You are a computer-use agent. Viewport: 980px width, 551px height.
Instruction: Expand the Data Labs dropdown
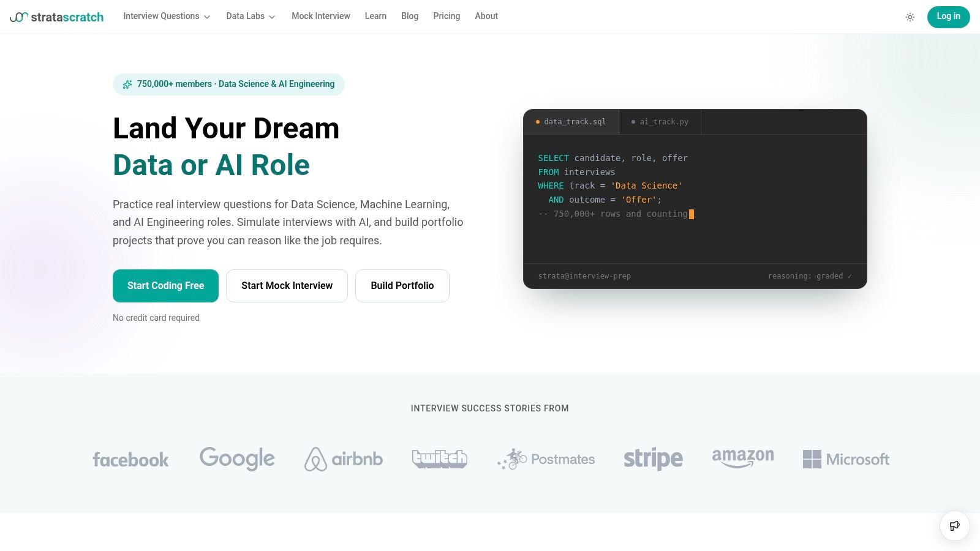[x=251, y=17]
